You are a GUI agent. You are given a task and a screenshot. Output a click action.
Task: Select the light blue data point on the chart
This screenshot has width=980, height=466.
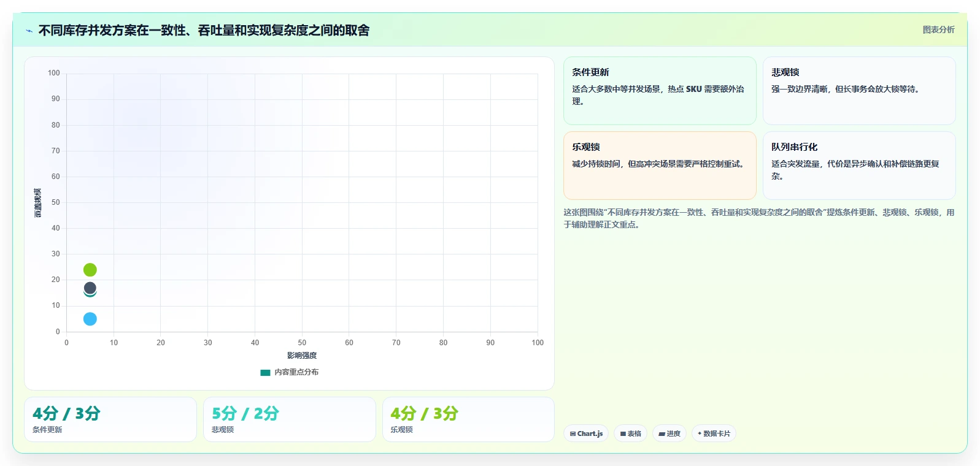click(x=90, y=319)
